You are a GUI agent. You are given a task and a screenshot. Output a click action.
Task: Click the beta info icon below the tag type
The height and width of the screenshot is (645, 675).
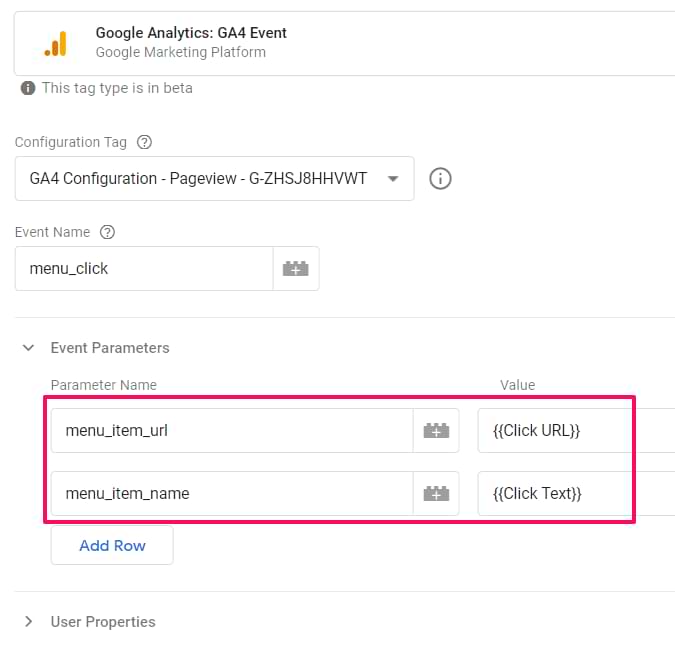(28, 88)
